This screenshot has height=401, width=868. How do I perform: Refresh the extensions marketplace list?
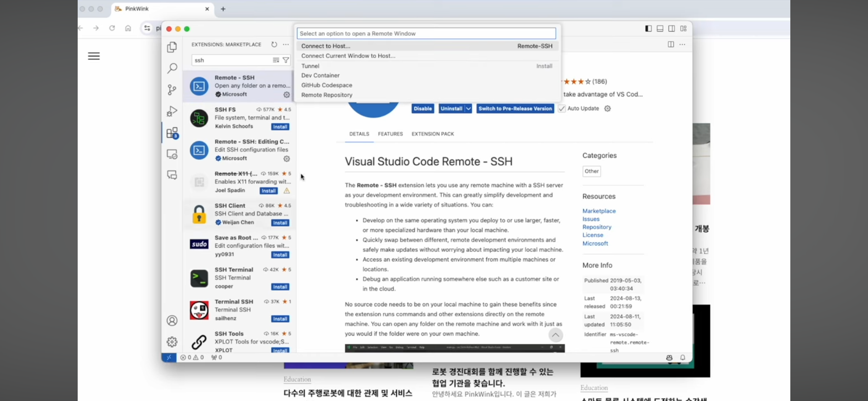(274, 45)
